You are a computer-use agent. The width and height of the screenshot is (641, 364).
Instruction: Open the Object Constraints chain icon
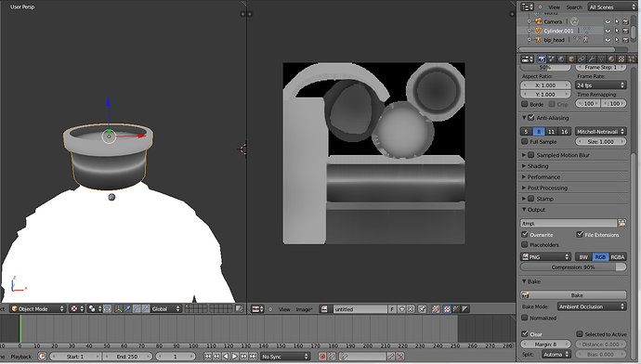(x=581, y=59)
